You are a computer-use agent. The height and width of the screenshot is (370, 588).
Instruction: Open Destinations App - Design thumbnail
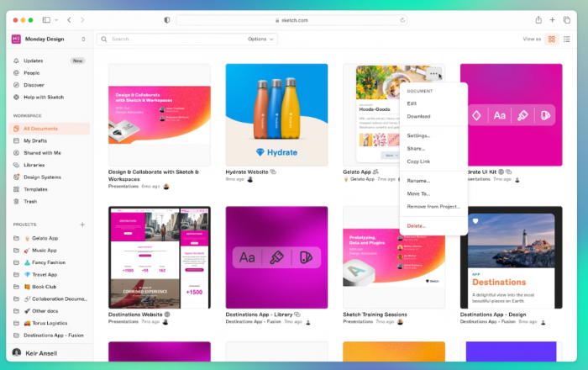(511, 257)
